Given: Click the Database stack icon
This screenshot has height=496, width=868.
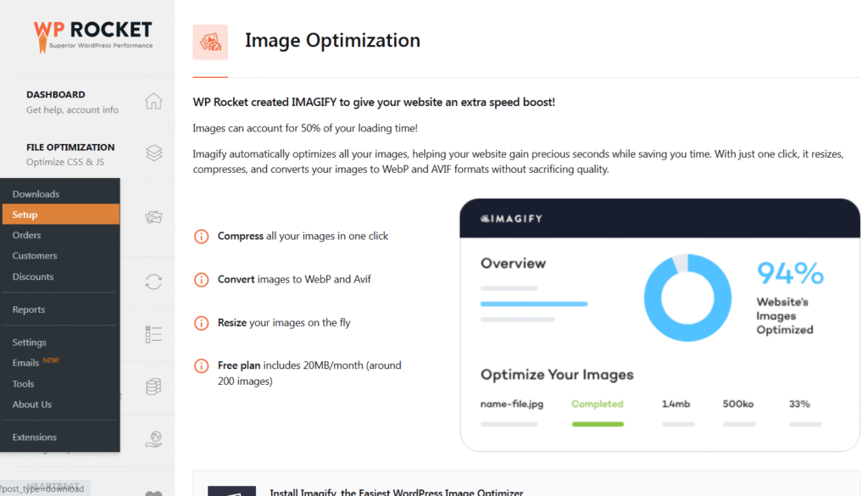Looking at the screenshot, I should click(x=153, y=387).
